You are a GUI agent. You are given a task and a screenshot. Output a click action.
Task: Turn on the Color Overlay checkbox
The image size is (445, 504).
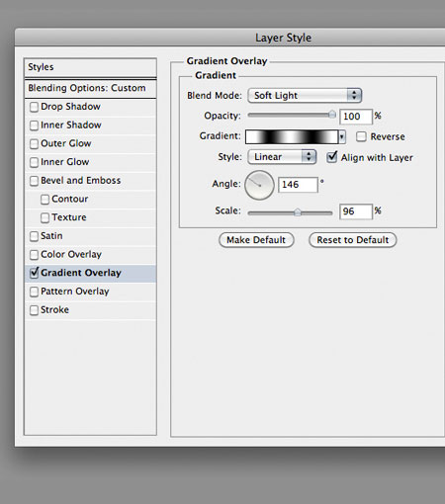coord(34,255)
